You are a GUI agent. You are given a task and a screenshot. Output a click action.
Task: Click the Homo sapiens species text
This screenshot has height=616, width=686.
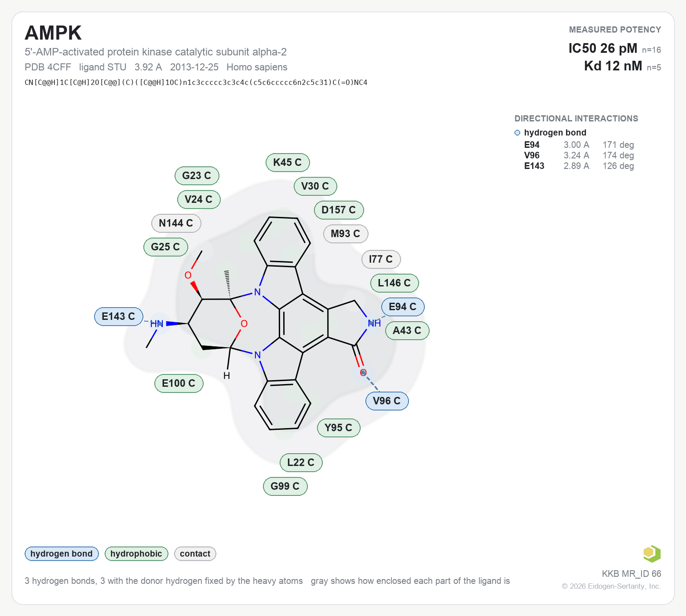click(257, 67)
